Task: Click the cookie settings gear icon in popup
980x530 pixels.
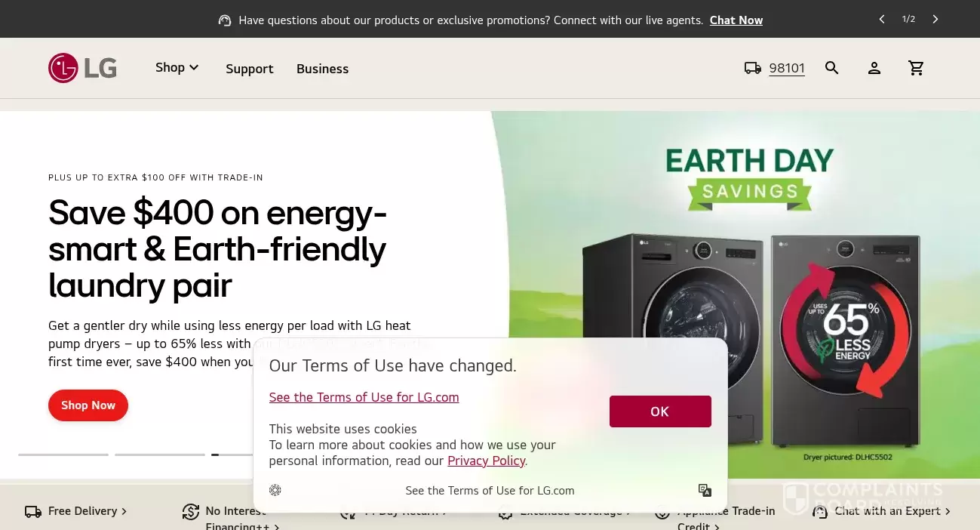Action: pyautogui.click(x=275, y=490)
